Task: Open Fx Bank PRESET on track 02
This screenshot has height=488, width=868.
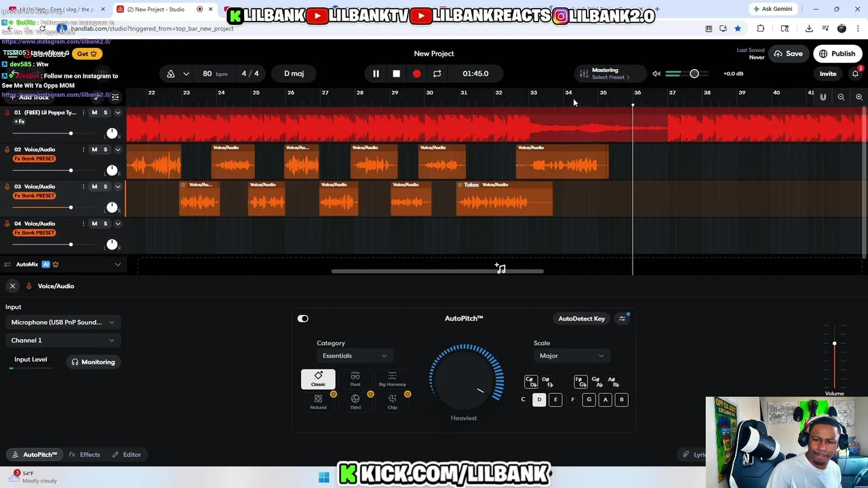Action: 34,159
